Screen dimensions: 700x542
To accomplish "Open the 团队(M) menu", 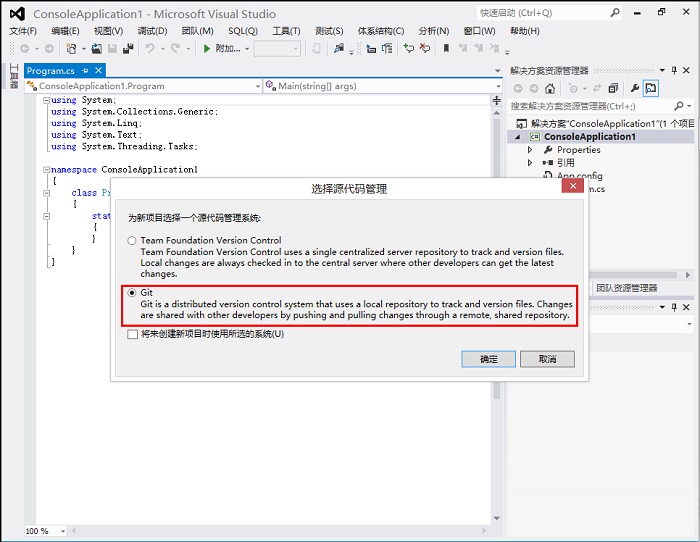I will (x=197, y=31).
